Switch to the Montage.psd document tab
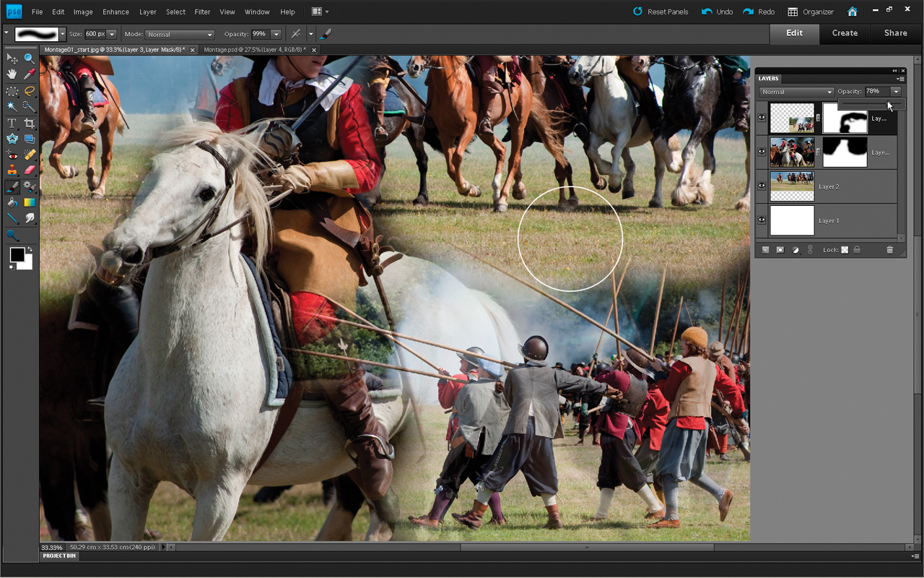The width and height of the screenshot is (924, 578). click(x=255, y=50)
